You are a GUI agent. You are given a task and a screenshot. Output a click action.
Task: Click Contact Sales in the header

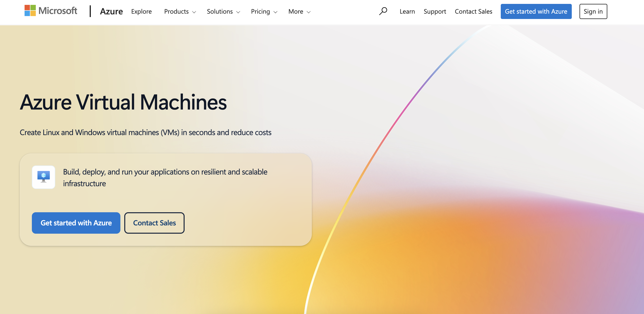pyautogui.click(x=473, y=11)
